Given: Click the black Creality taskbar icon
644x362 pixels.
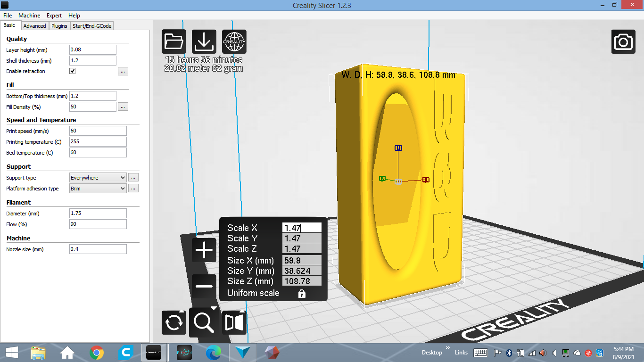Looking at the screenshot, I should (x=154, y=353).
